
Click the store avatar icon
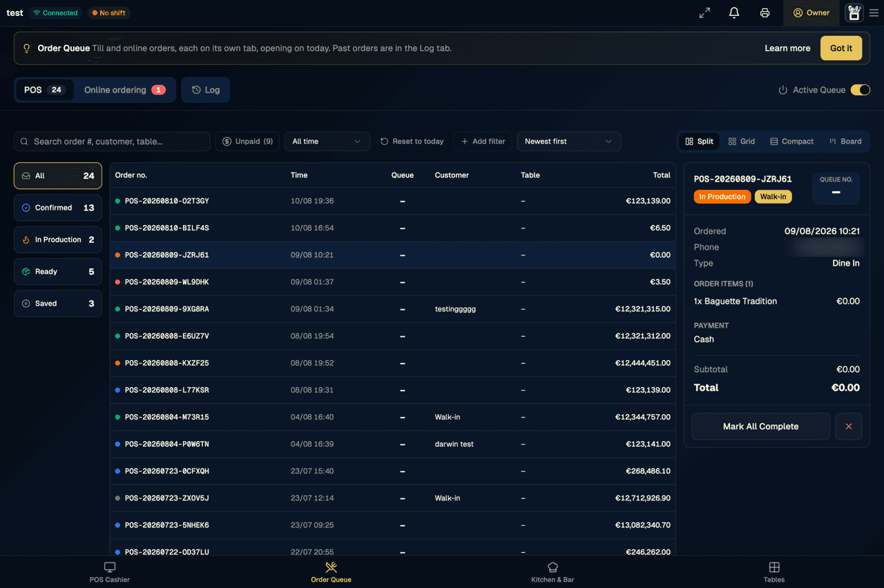pos(854,12)
